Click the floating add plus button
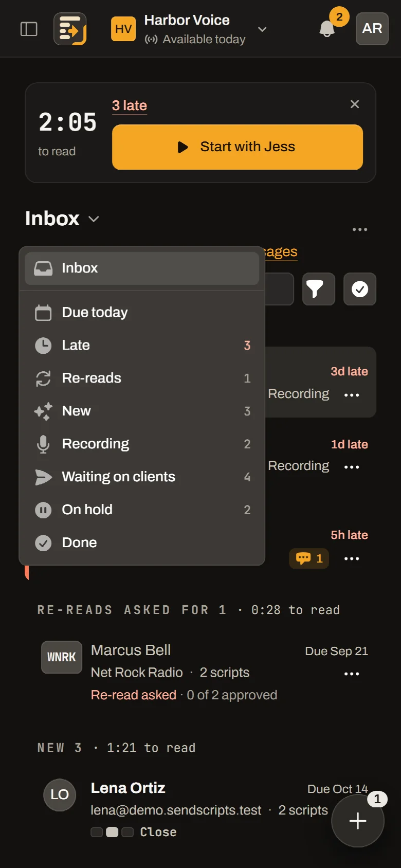The image size is (401, 868). click(x=358, y=821)
